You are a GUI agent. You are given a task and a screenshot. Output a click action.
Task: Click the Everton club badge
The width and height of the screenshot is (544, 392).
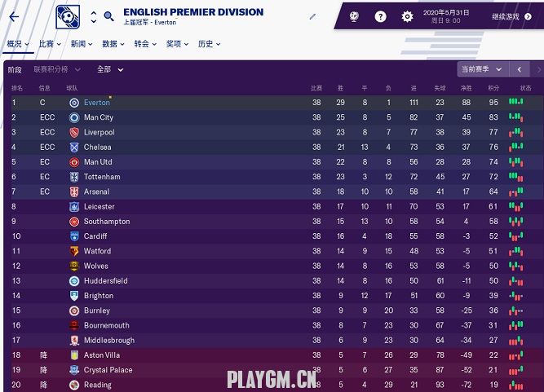click(74, 103)
